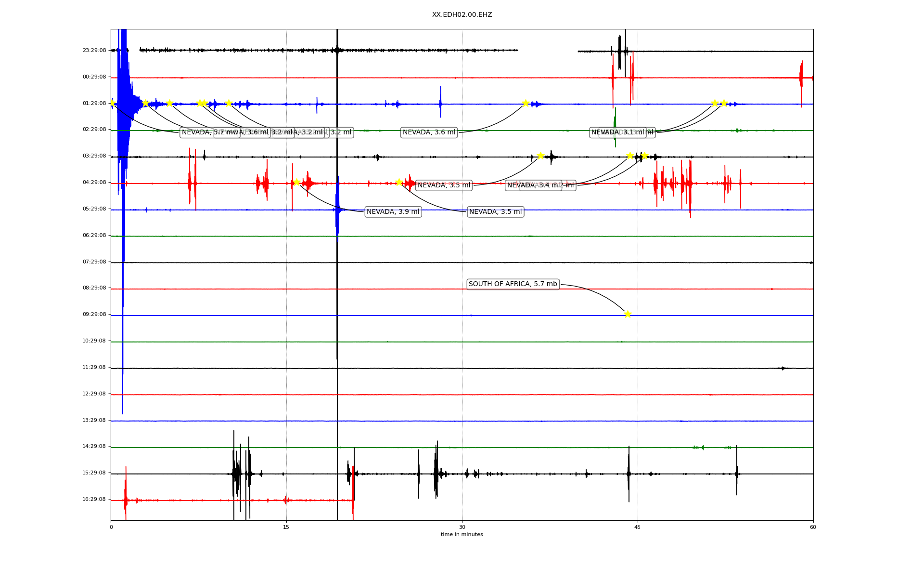Click the 16:29:08 time label on the y-axis
Image resolution: width=924 pixels, height=578 pixels.
coord(94,499)
